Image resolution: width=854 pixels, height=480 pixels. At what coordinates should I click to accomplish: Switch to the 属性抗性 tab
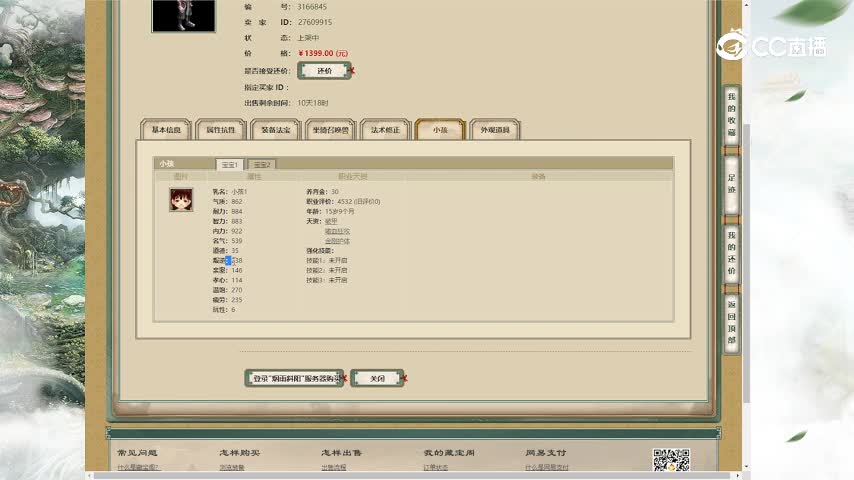point(221,130)
